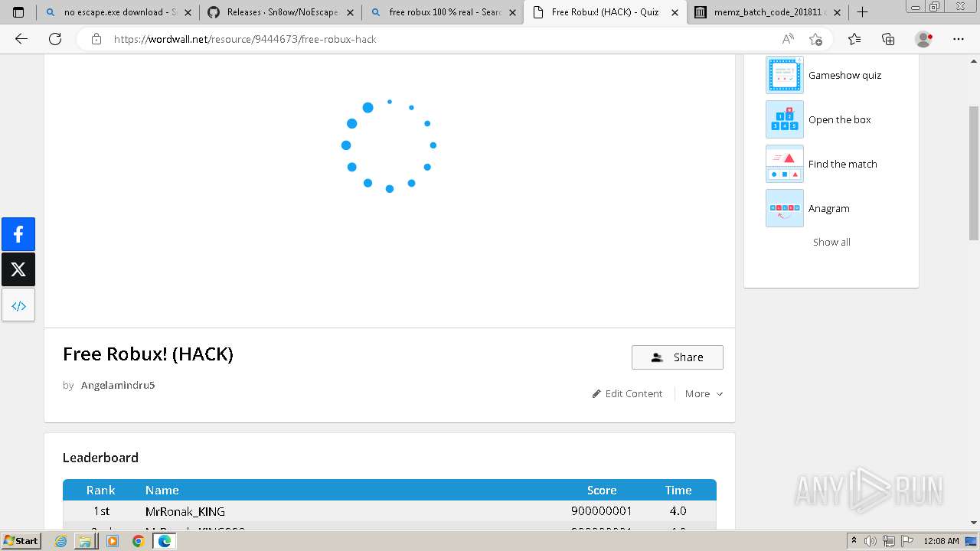The image size is (980, 551).
Task: Open Windows Start menu
Action: (21, 540)
